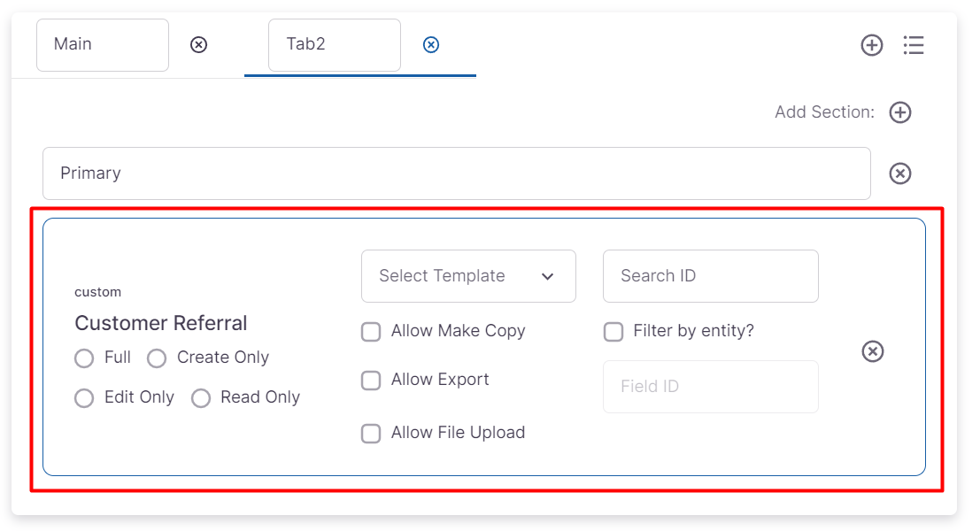Pick the Read Only radio button
This screenshot has height=531, width=980.
[x=201, y=398]
